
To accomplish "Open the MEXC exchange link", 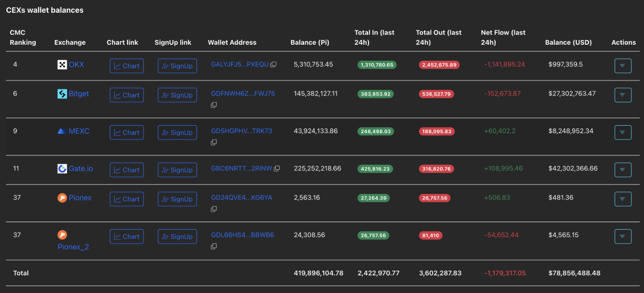I will (79, 131).
